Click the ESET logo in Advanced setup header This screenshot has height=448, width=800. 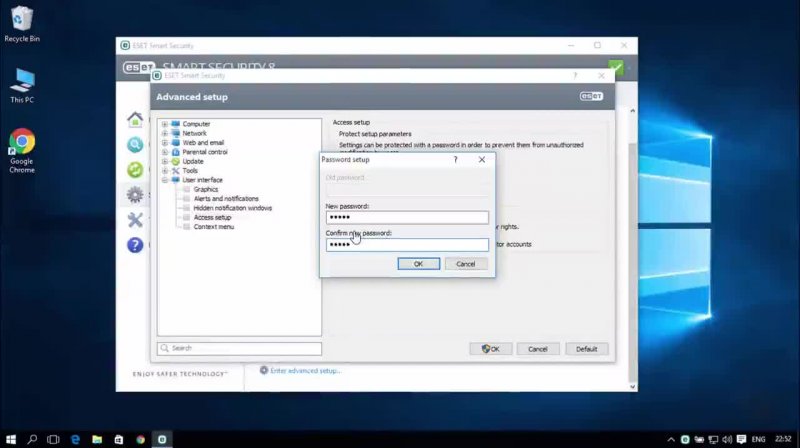coord(591,96)
